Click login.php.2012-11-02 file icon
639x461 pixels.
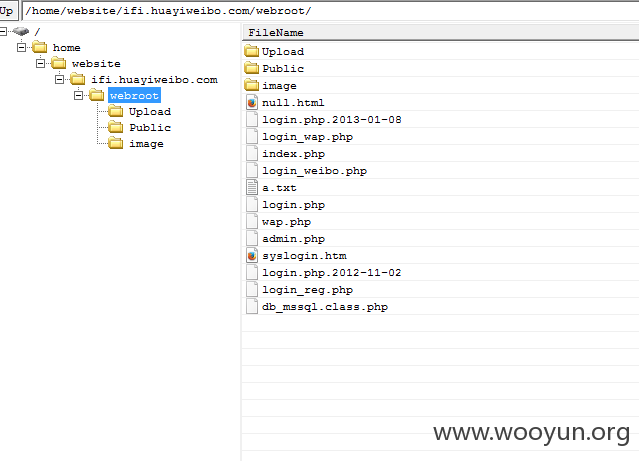coord(252,272)
